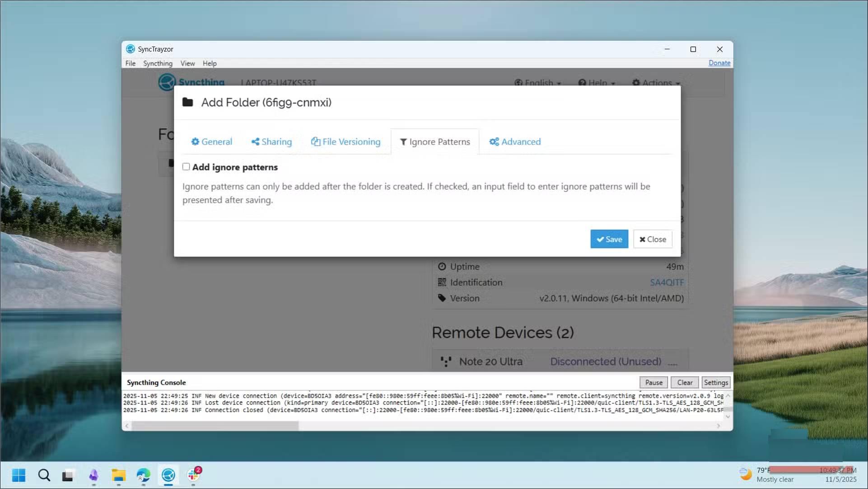Viewport: 868px width, 489px height.
Task: Click the Syncthing logo in the header
Action: [x=168, y=82]
